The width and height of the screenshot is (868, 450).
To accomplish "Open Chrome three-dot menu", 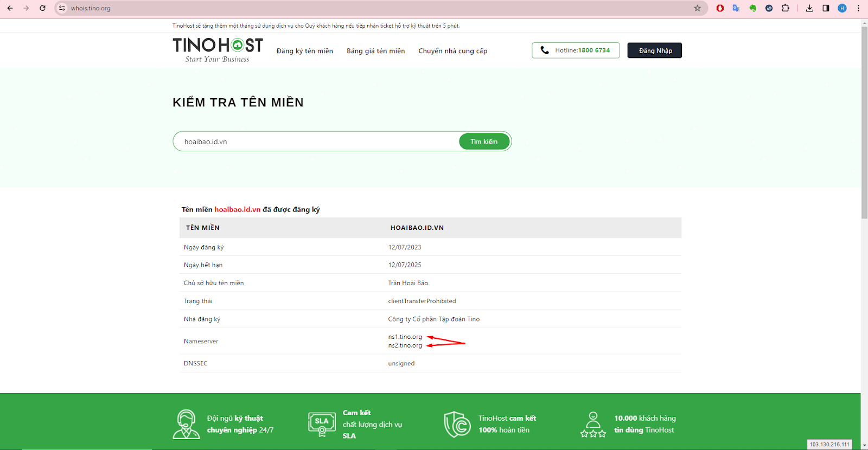I will 858,8.
